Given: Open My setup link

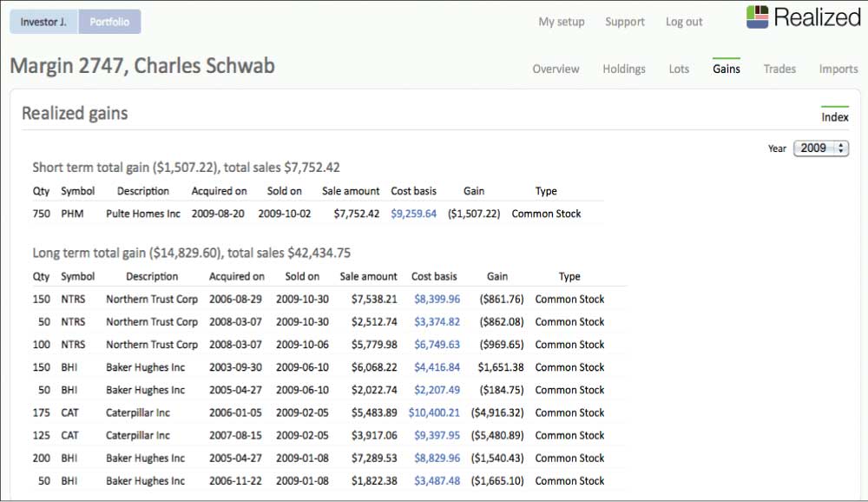Looking at the screenshot, I should (x=562, y=22).
